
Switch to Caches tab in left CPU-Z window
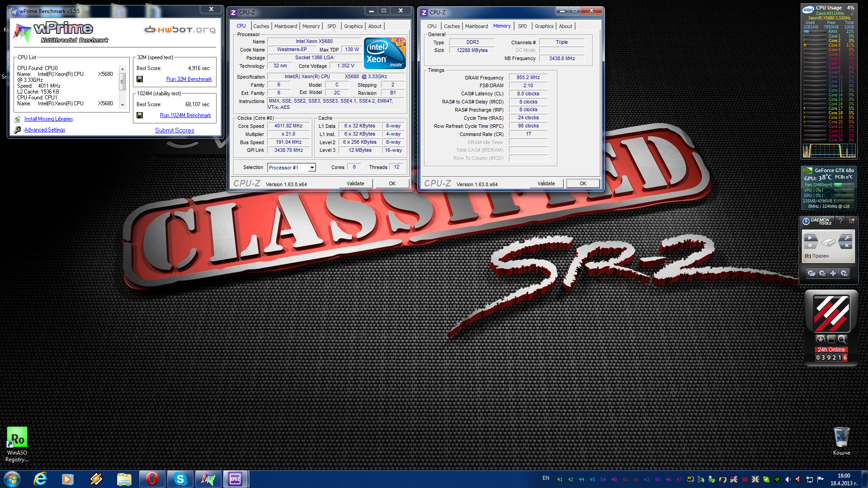261,26
